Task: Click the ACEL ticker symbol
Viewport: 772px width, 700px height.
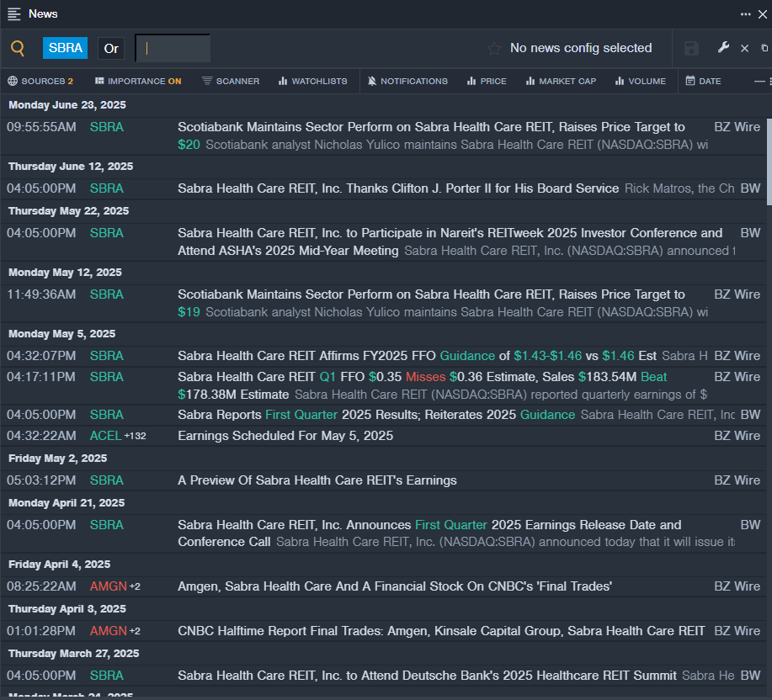Action: click(x=106, y=436)
